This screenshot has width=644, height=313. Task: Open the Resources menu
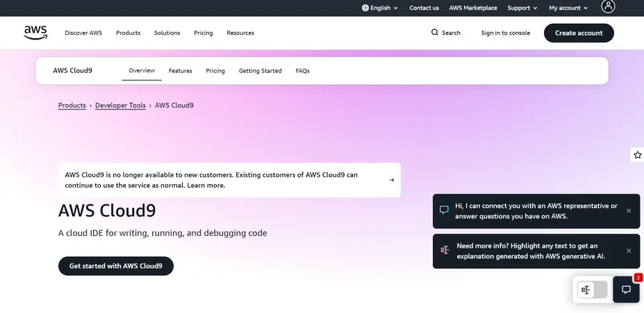point(240,33)
